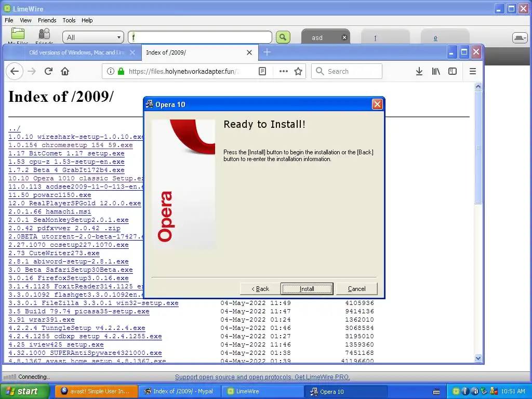This screenshot has height=399, width=532.
Task: Close the 'Index of /2009/' tab
Action: point(249,52)
